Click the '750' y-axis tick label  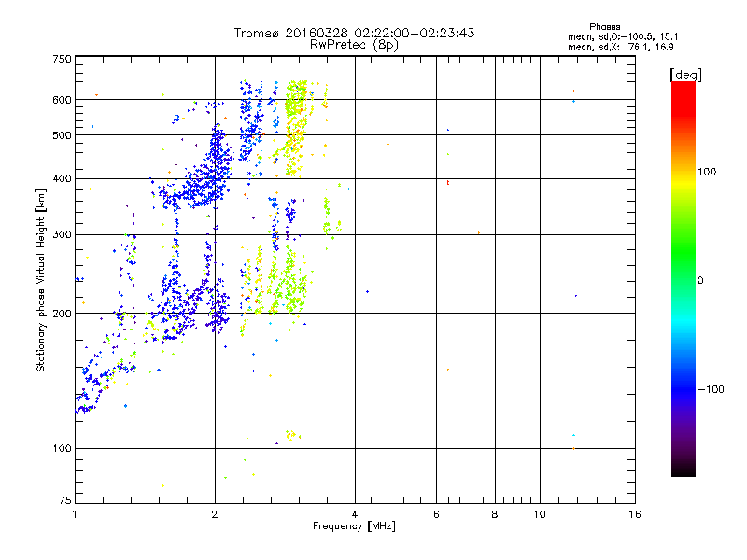(x=62, y=59)
